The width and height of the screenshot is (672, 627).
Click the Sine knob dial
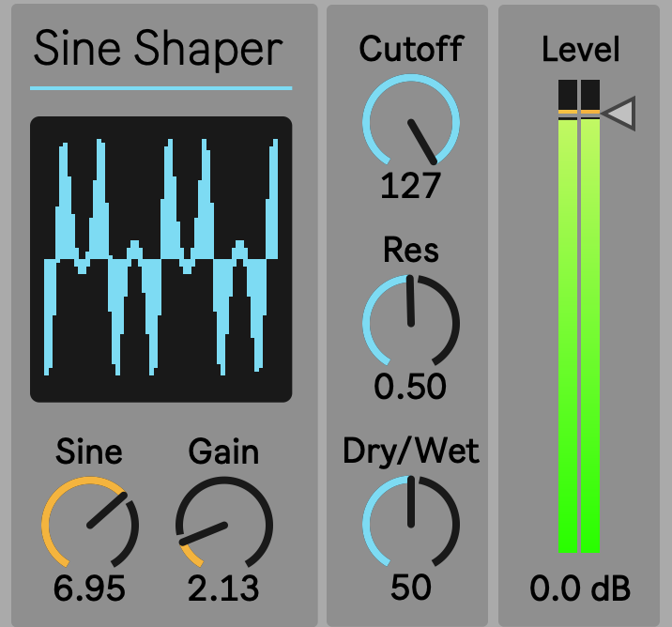click(x=90, y=524)
